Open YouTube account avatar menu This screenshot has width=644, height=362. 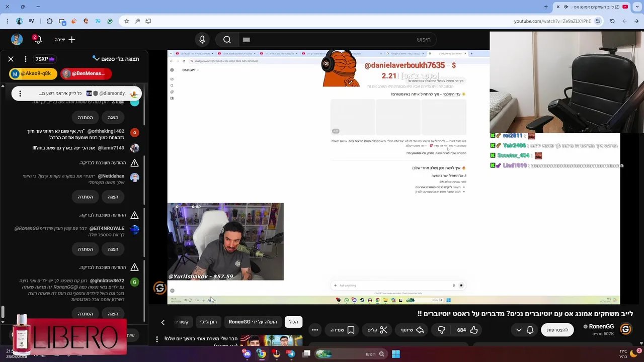point(17,40)
